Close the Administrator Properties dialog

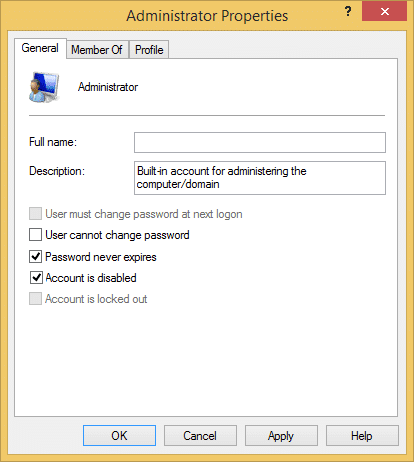[x=384, y=12]
